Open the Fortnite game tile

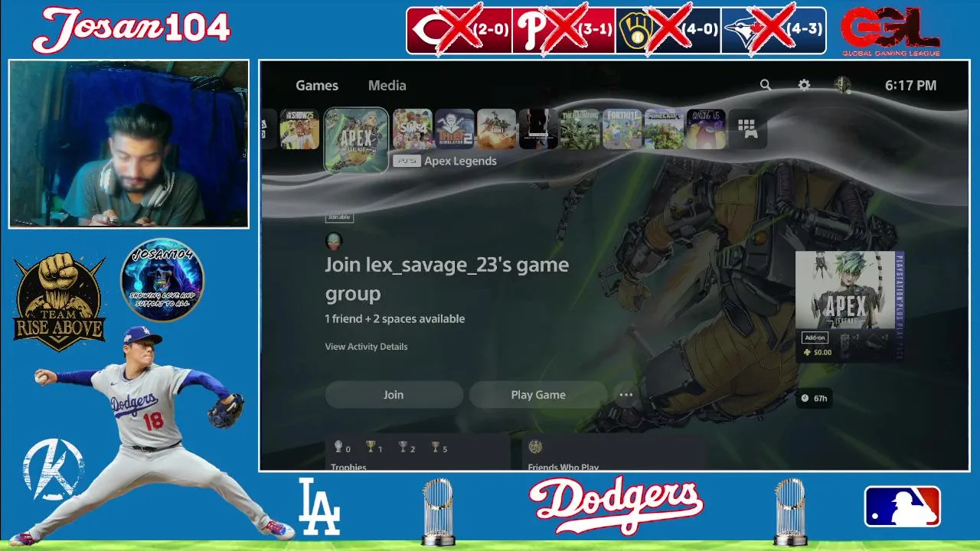point(622,129)
